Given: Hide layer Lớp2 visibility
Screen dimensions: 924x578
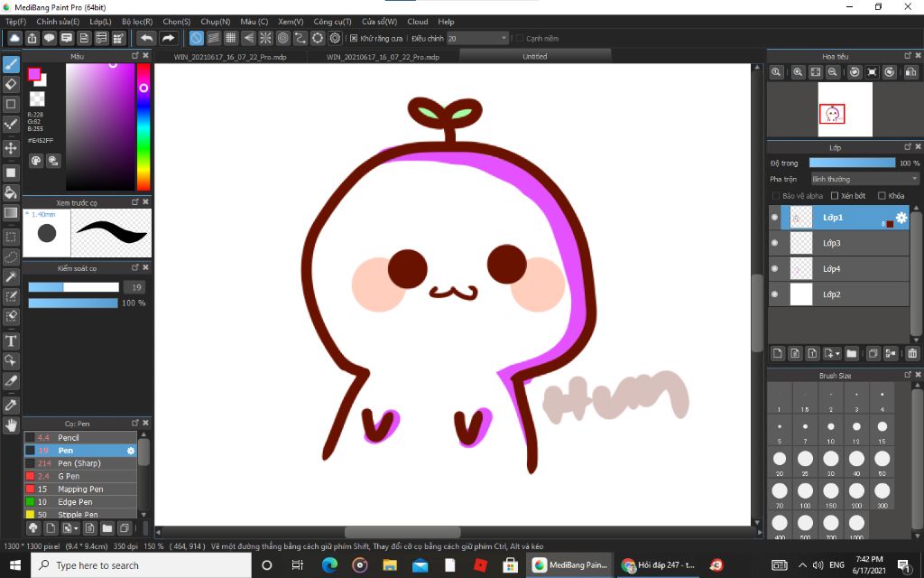Looking at the screenshot, I should pos(774,294).
